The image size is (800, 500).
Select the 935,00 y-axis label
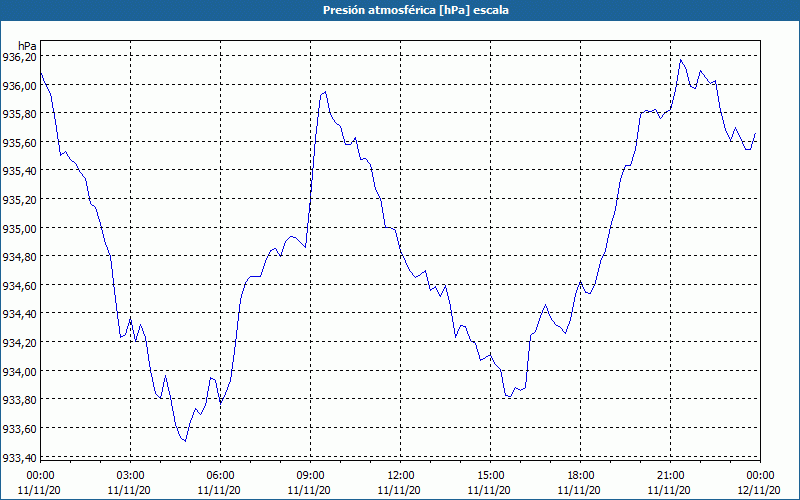pyautogui.click(x=19, y=229)
